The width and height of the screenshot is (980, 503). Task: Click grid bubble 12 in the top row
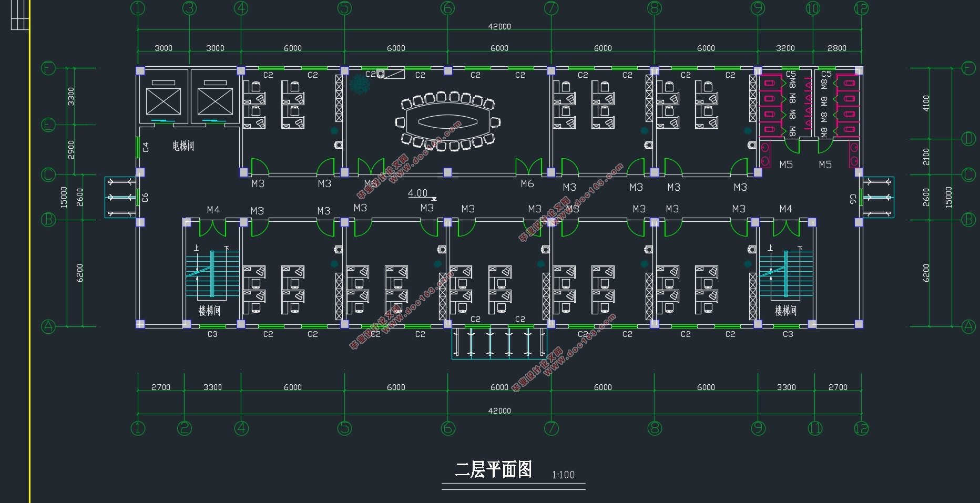pos(861,8)
